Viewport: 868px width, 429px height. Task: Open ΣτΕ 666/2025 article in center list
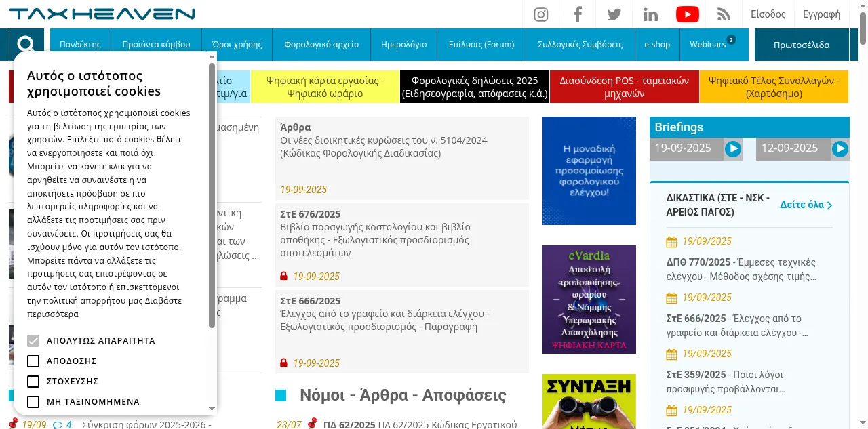pos(402,331)
